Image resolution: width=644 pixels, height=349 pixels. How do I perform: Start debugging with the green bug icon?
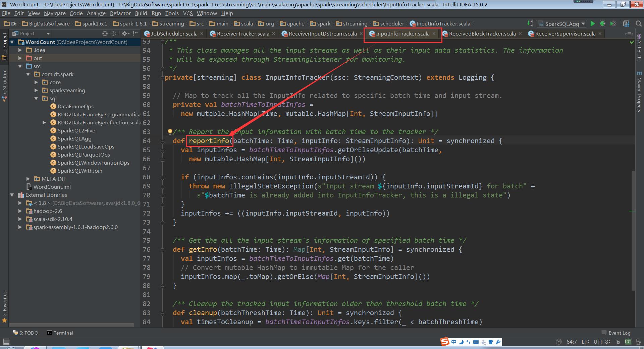pyautogui.click(x=603, y=23)
